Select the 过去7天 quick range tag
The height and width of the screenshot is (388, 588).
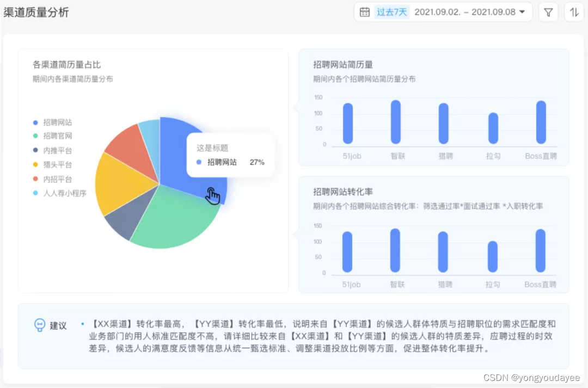tap(391, 12)
